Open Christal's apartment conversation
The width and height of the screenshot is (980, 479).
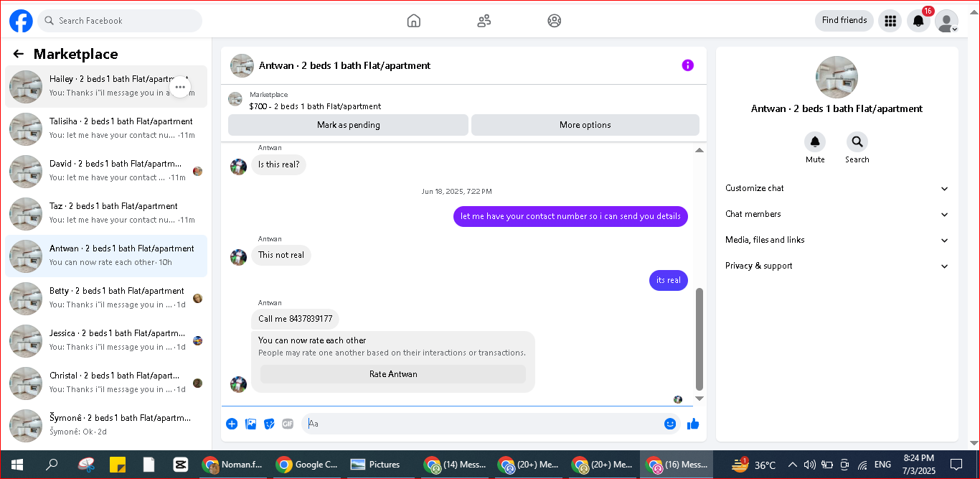click(106, 383)
